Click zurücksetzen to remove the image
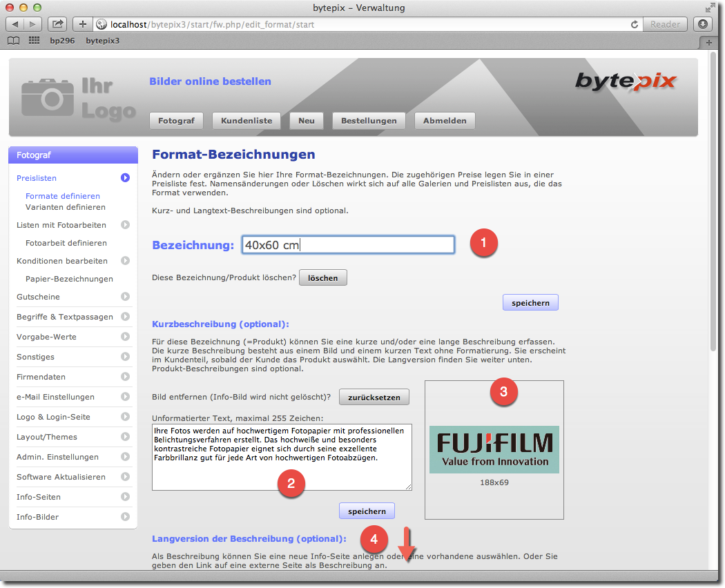The height and width of the screenshot is (588, 725). (x=374, y=397)
